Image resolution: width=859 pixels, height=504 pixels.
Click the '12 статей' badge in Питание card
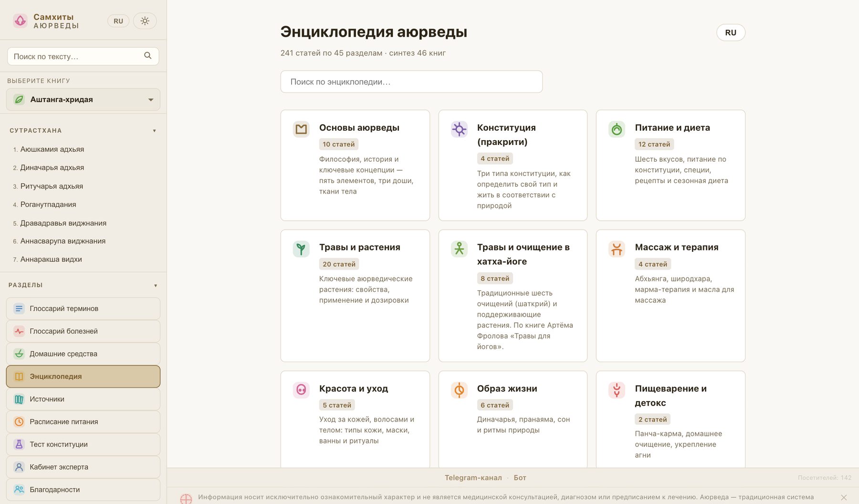click(x=654, y=144)
